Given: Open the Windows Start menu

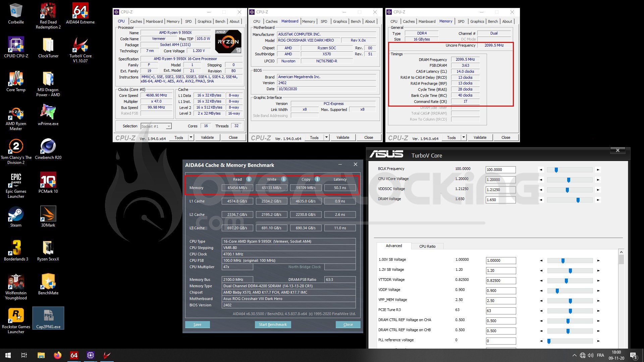Looking at the screenshot, I should click(x=8, y=355).
